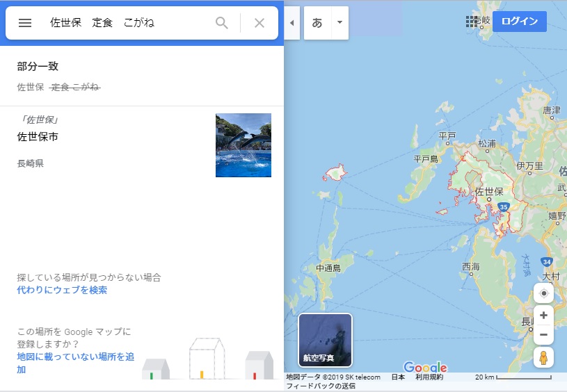The image size is (567, 392).
Task: Click the 佐世保 city label on map
Action: point(489,192)
